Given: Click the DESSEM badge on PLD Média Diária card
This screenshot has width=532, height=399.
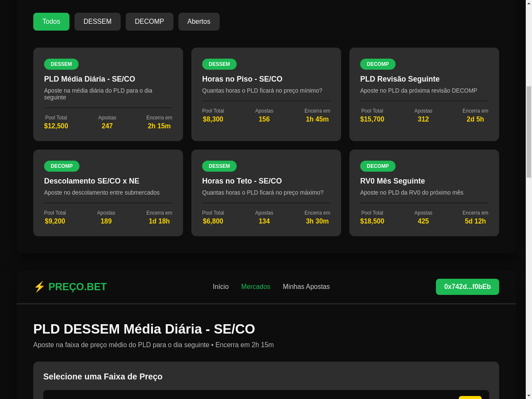Looking at the screenshot, I should 61,64.
